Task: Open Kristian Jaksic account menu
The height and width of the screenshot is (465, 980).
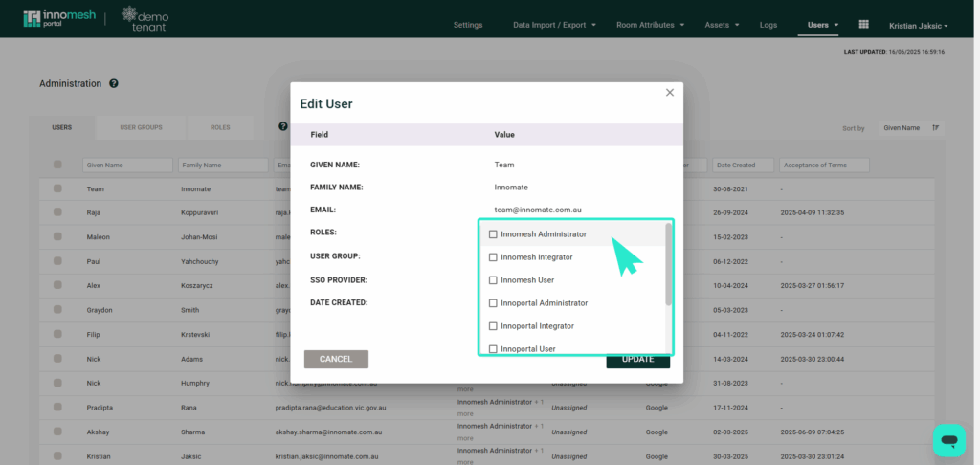Action: click(x=918, y=26)
